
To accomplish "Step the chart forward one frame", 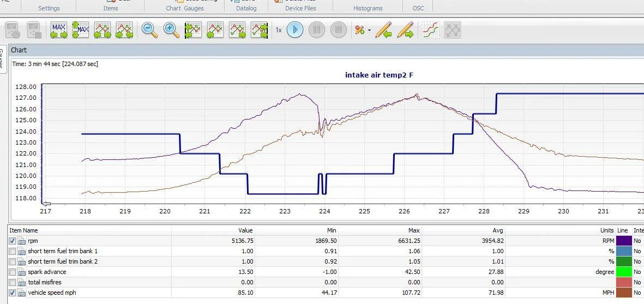I will (237, 30).
